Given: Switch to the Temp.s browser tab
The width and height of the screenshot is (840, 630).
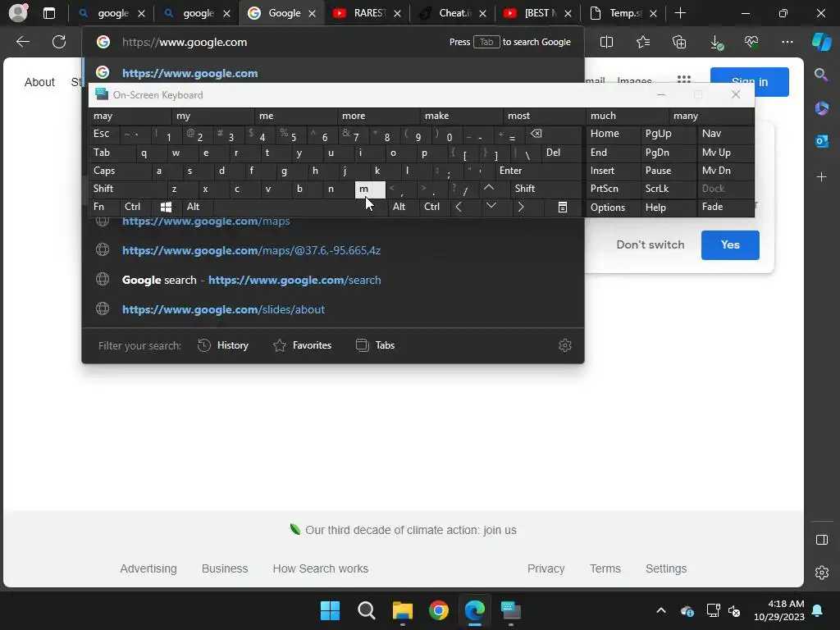Looking at the screenshot, I should click(623, 13).
